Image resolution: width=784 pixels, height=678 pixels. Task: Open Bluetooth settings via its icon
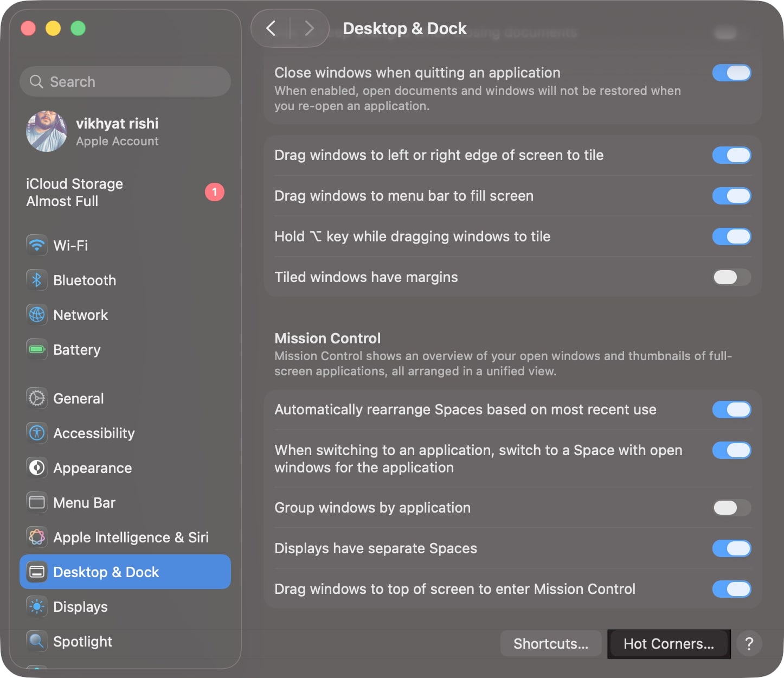[x=36, y=280]
